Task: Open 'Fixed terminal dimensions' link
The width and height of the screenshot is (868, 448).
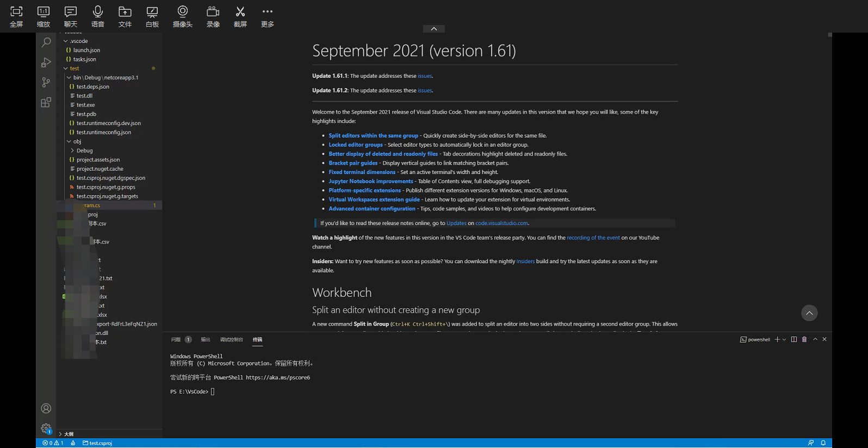Action: (362, 172)
